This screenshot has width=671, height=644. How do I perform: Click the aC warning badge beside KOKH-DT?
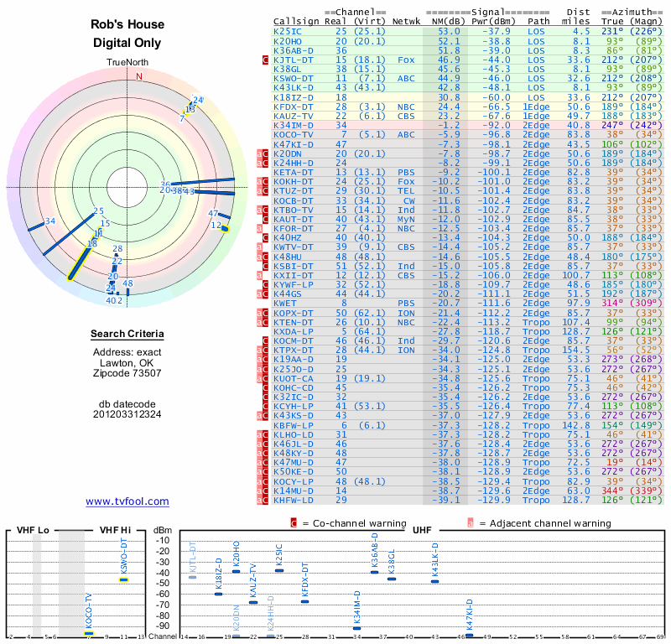click(x=263, y=181)
